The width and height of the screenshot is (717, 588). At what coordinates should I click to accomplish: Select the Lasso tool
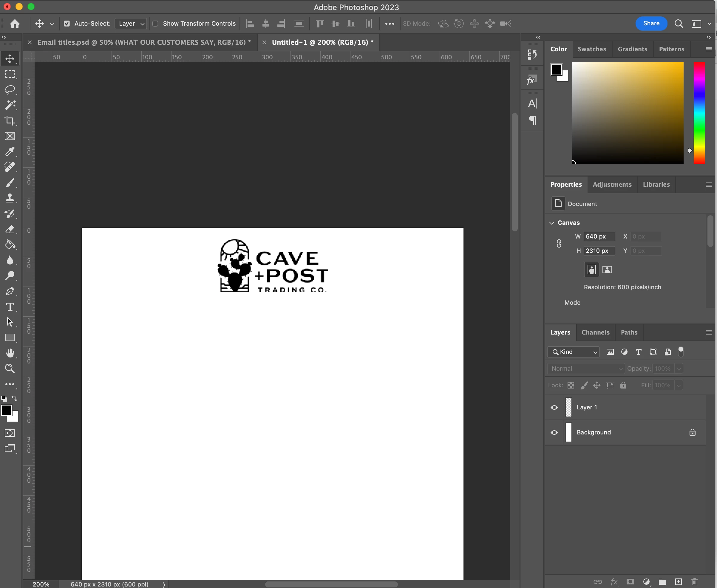(x=10, y=89)
